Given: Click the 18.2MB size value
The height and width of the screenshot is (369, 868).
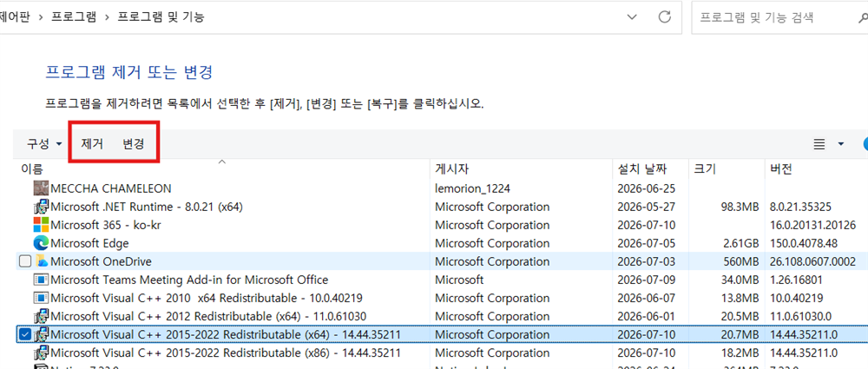Looking at the screenshot, I should pyautogui.click(x=739, y=353).
